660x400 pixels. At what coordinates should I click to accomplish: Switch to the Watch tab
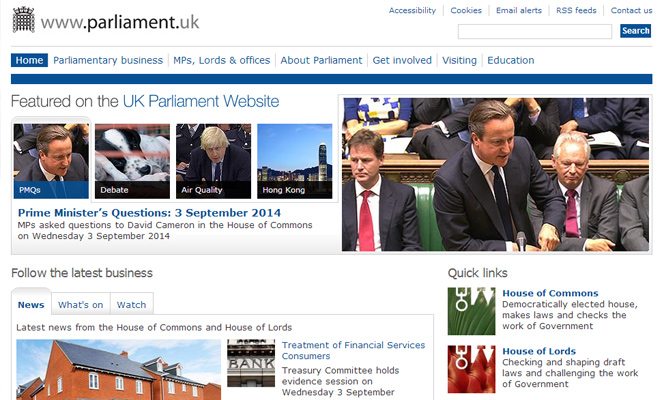point(131,304)
